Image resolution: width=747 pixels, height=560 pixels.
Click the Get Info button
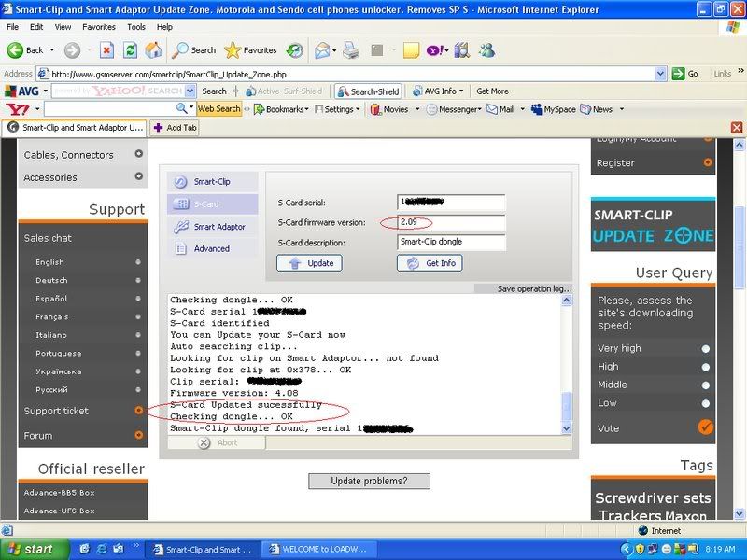tap(430, 263)
